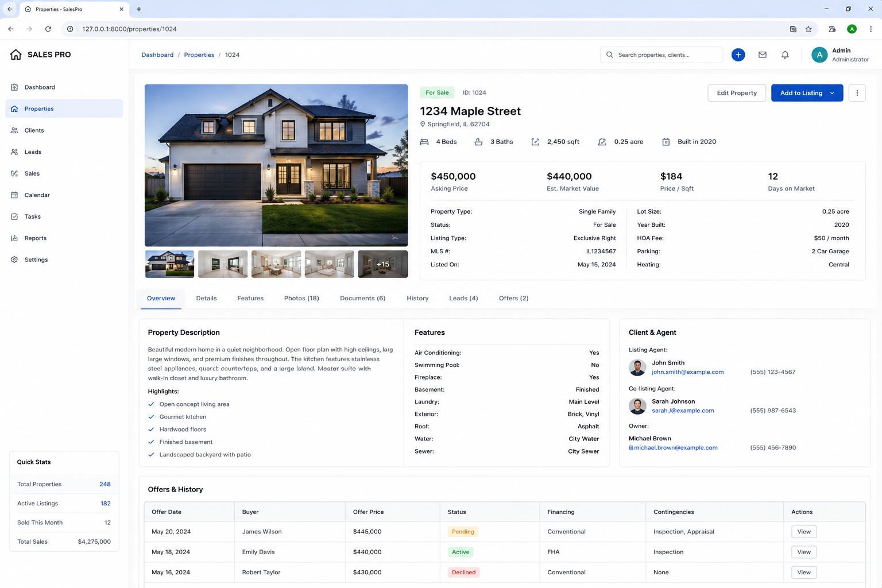Open the three-dot more options menu
The height and width of the screenshot is (588, 882).
click(857, 93)
